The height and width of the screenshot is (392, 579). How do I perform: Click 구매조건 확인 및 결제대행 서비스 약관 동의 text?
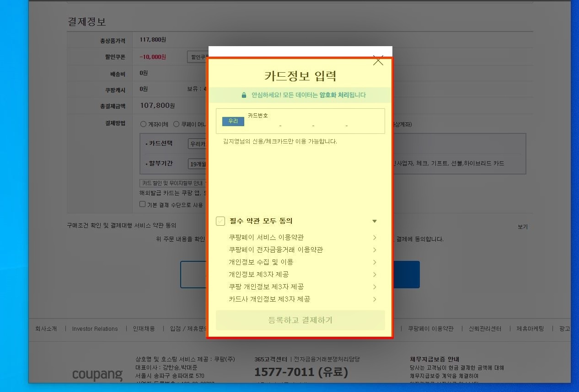pyautogui.click(x=122, y=225)
